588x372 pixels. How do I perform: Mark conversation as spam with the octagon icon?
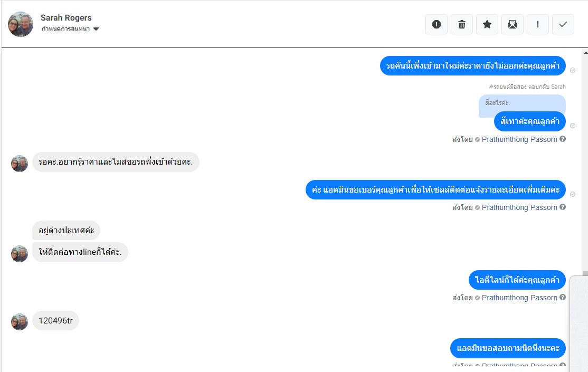pyautogui.click(x=437, y=24)
